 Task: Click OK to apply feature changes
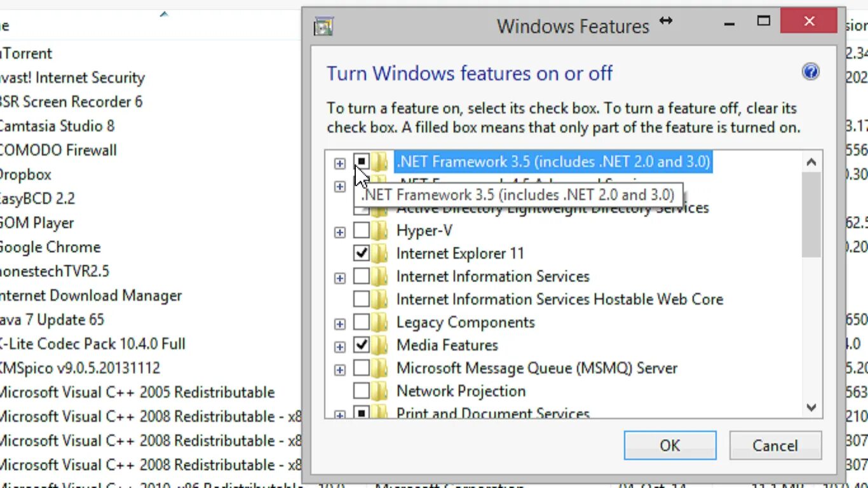pos(670,445)
